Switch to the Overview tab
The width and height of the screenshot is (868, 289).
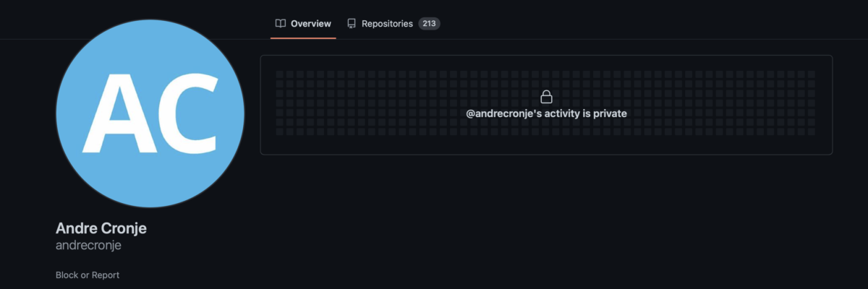pyautogui.click(x=303, y=24)
